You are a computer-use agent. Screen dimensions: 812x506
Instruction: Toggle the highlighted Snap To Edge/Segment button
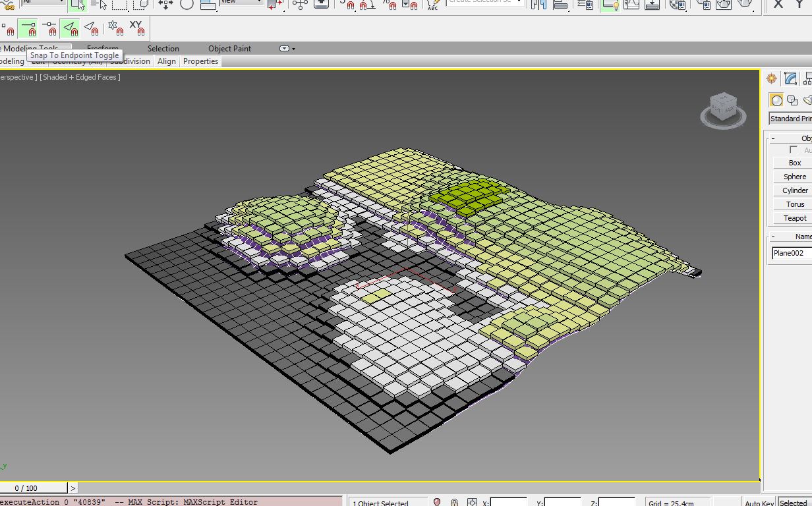coord(70,29)
